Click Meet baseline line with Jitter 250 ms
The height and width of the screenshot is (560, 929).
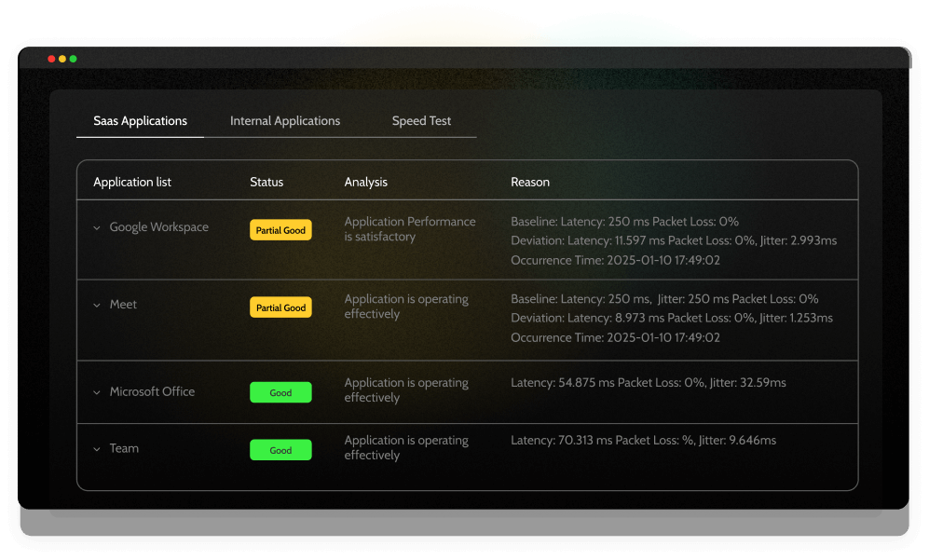coord(664,299)
